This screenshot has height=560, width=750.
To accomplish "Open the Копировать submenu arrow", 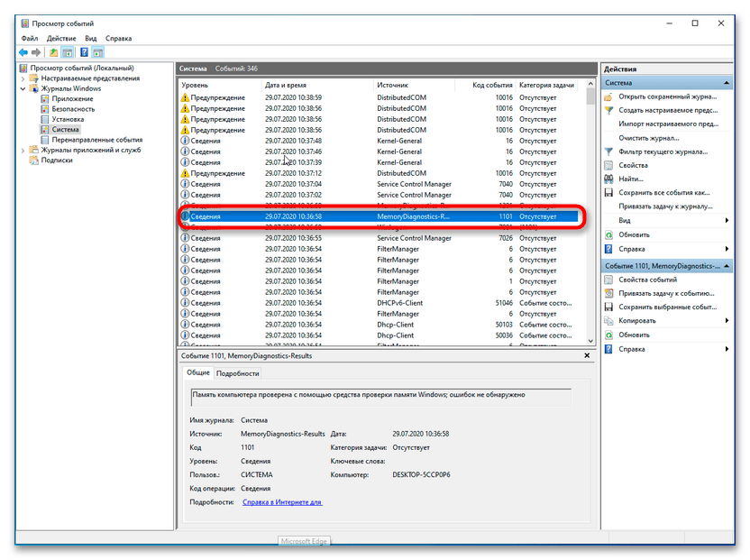I will coord(727,320).
